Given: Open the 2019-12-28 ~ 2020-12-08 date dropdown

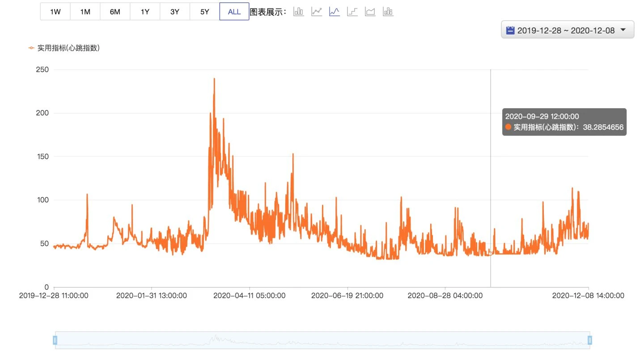Looking at the screenshot, I should (x=568, y=30).
